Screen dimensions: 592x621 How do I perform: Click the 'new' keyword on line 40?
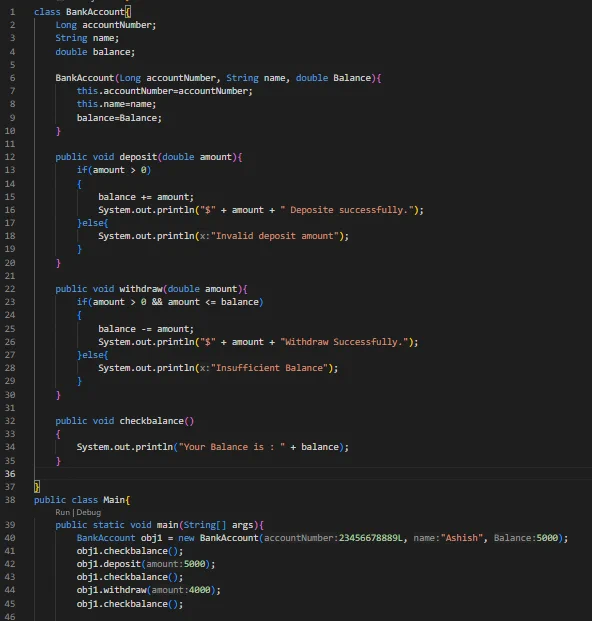[186, 538]
